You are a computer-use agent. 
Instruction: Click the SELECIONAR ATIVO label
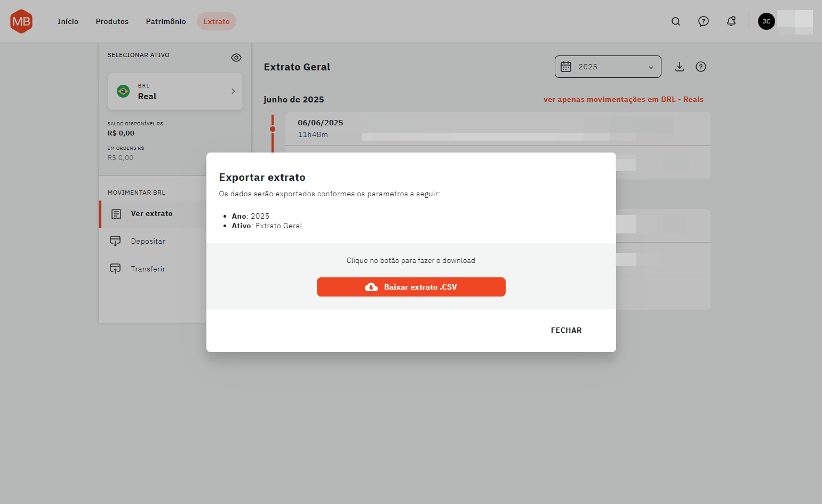pos(139,55)
